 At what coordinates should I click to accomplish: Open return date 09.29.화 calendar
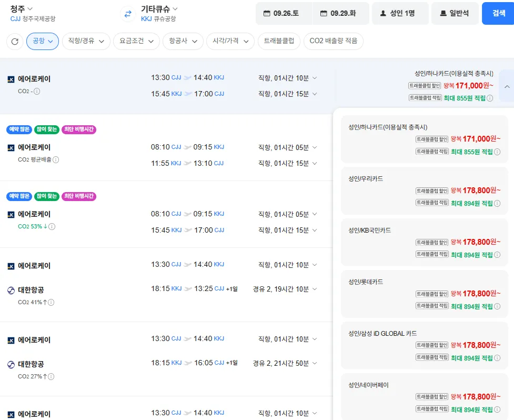pos(341,14)
